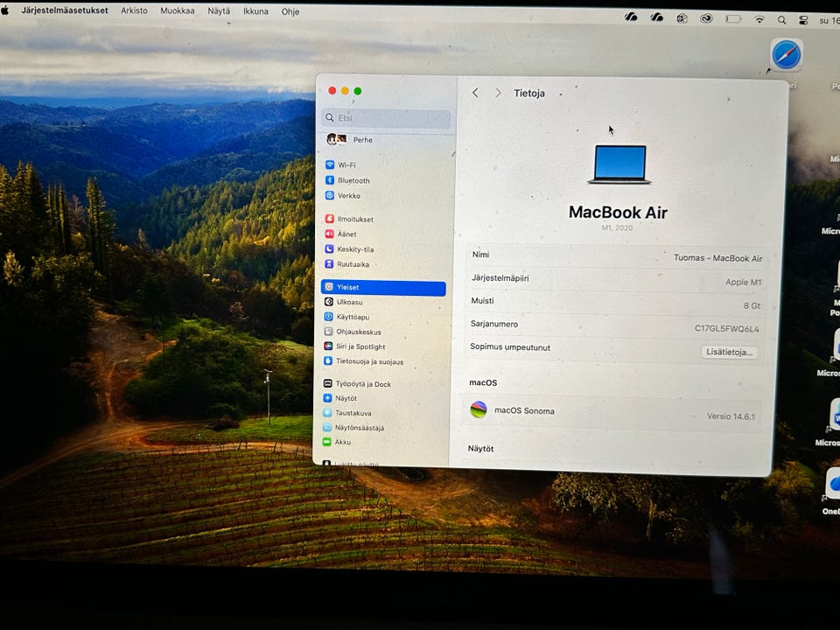Image resolution: width=840 pixels, height=630 pixels.
Task: Open the Ulkoasu appearance icon
Action: 329,302
